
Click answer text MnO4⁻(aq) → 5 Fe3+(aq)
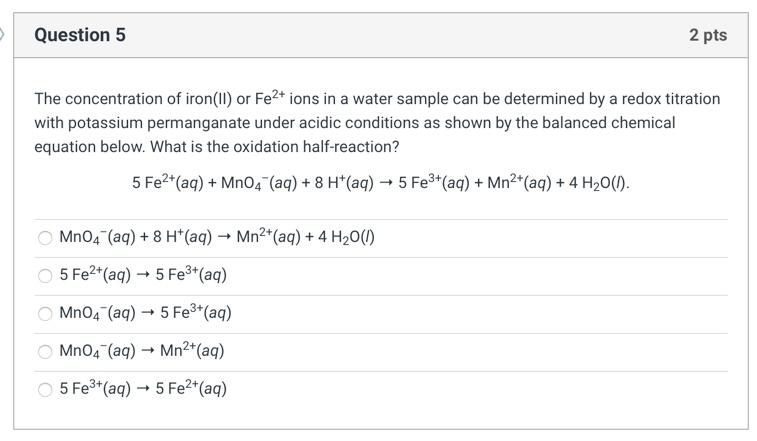[x=145, y=313]
